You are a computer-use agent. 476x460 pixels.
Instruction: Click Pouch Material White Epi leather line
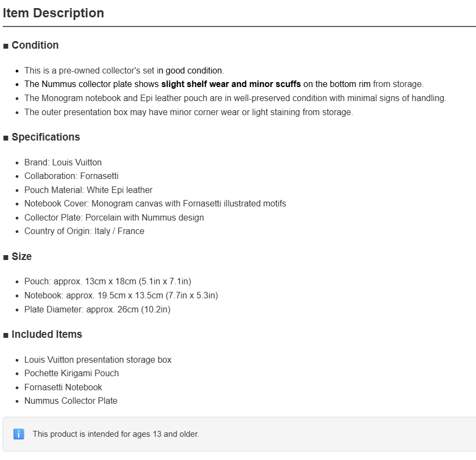[x=89, y=190]
